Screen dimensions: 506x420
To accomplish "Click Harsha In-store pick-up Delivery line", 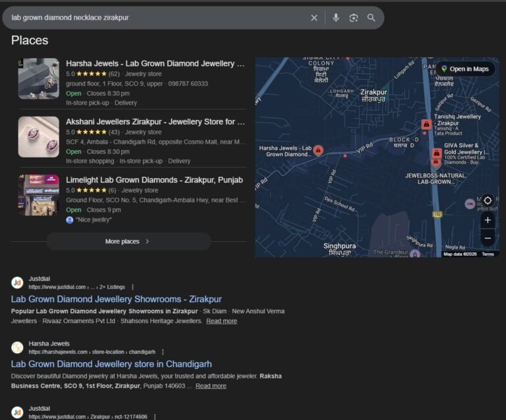I will click(x=101, y=103).
